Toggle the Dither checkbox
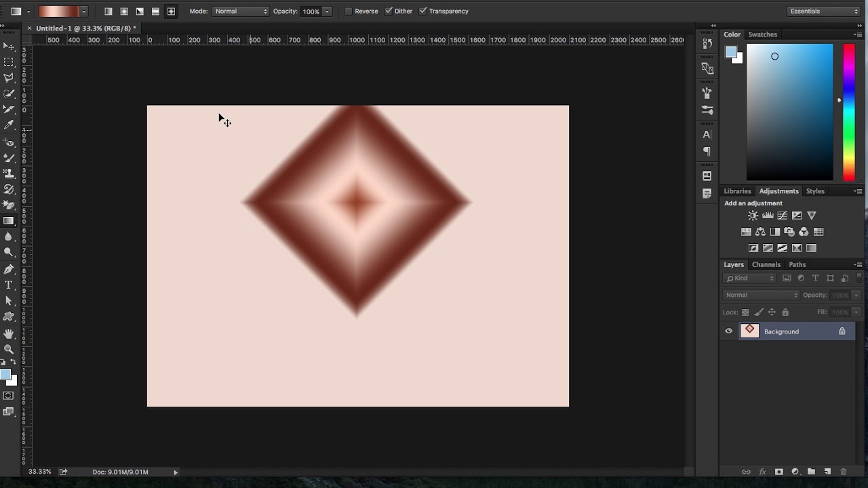The height and width of the screenshot is (488, 868). point(389,12)
